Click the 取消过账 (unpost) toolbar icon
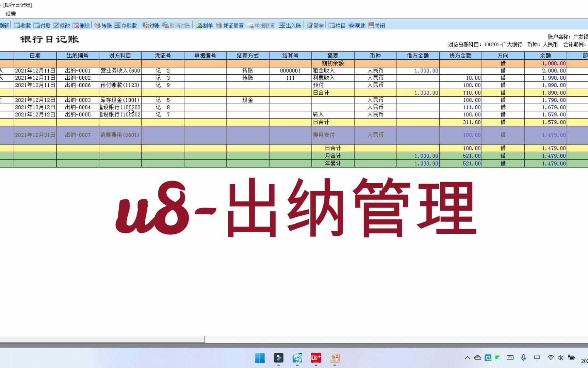588x368 pixels. point(176,26)
